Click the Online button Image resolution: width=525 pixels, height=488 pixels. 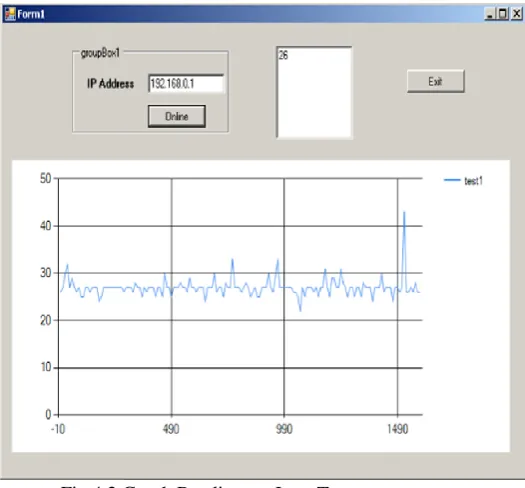pyautogui.click(x=176, y=116)
